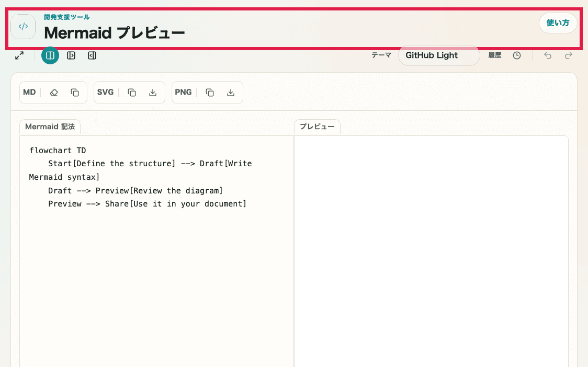Click the code logo in the header
Viewport: 588px width, 367px height.
[x=23, y=27]
